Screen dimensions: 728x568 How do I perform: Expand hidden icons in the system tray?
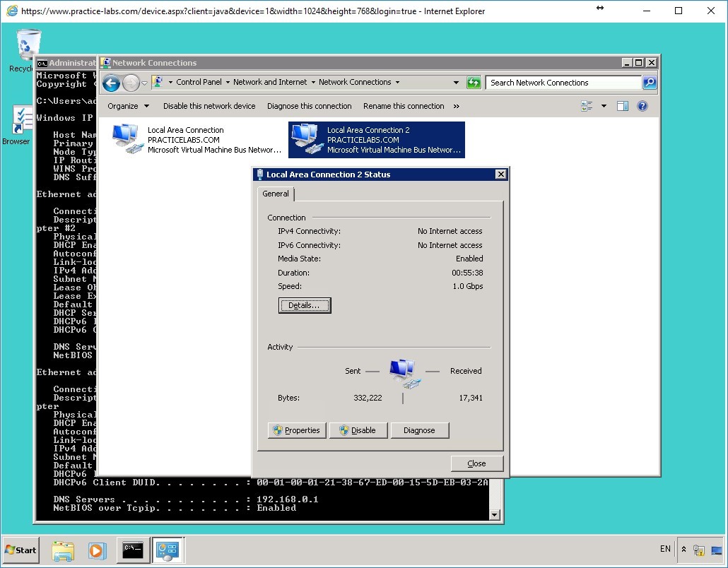682,550
